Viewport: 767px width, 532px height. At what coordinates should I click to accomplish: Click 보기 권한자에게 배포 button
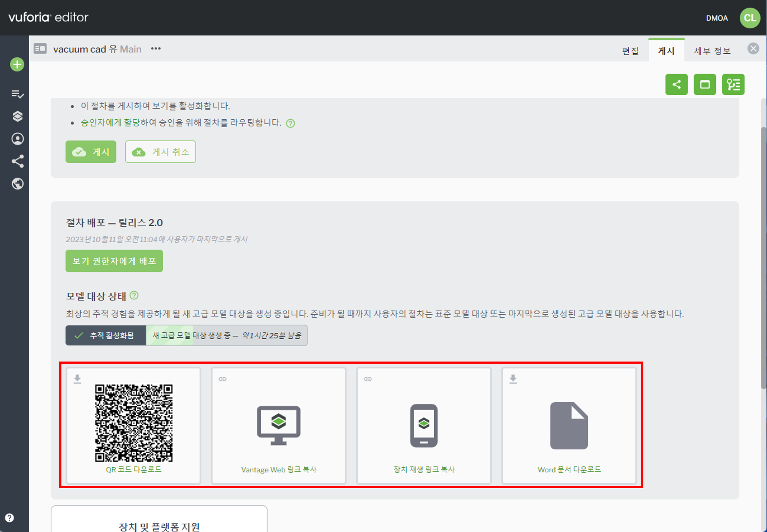(x=114, y=261)
